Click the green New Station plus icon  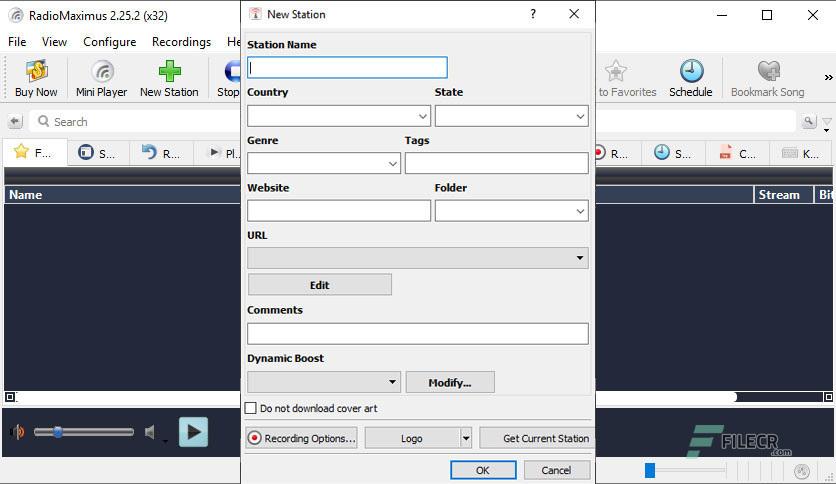coord(170,71)
